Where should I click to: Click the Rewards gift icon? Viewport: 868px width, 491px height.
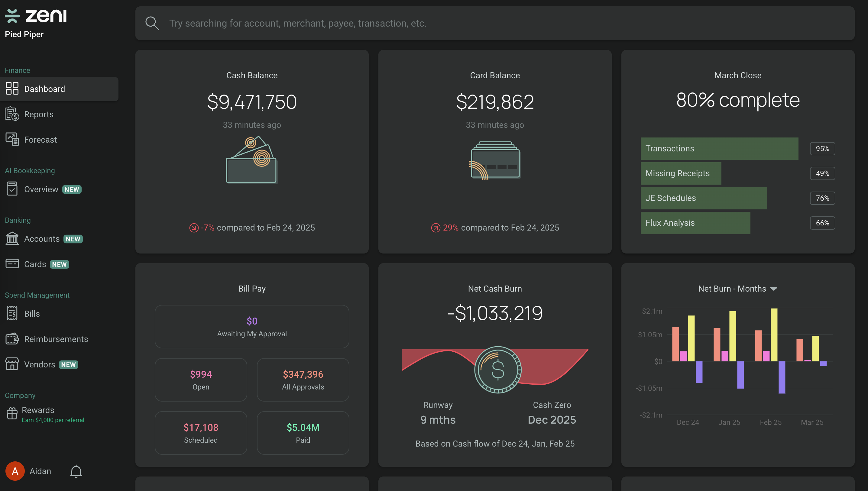(x=12, y=413)
